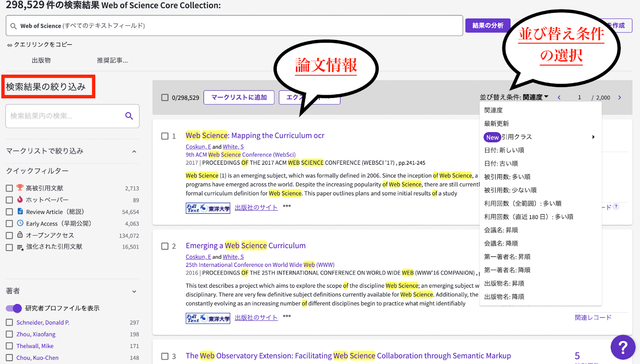Enable the Review Article filter checkbox
Image resolution: width=640 pixels, height=364 pixels.
point(9,212)
